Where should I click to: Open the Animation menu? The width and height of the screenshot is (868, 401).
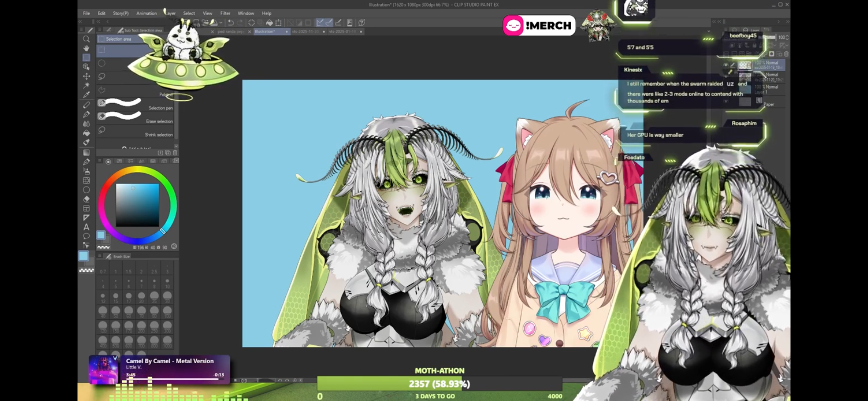click(x=147, y=14)
